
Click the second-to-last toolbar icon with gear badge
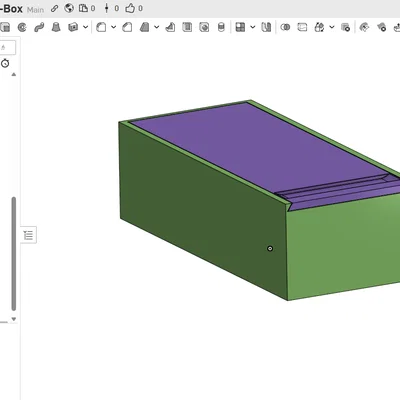(381, 27)
